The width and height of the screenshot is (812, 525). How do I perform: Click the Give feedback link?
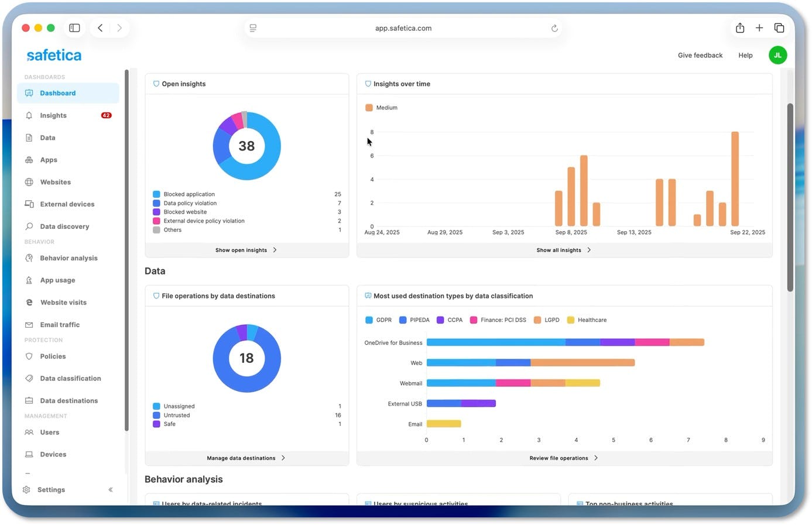pyautogui.click(x=700, y=55)
